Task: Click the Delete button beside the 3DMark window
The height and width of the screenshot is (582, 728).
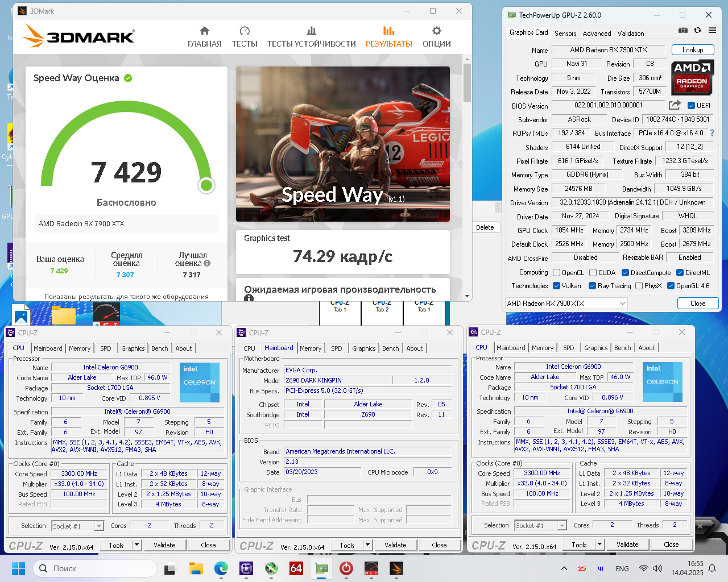Action: 485,227
